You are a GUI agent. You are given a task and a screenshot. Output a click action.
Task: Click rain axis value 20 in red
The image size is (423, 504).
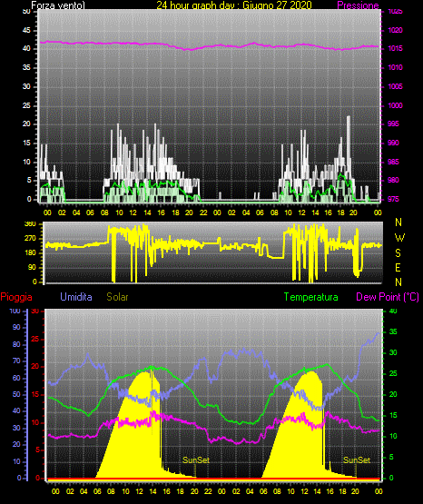[x=35, y=367]
